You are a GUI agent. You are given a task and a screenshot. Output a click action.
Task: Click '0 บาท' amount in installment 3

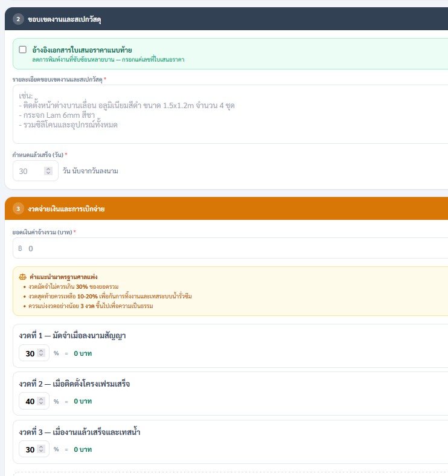83,449
